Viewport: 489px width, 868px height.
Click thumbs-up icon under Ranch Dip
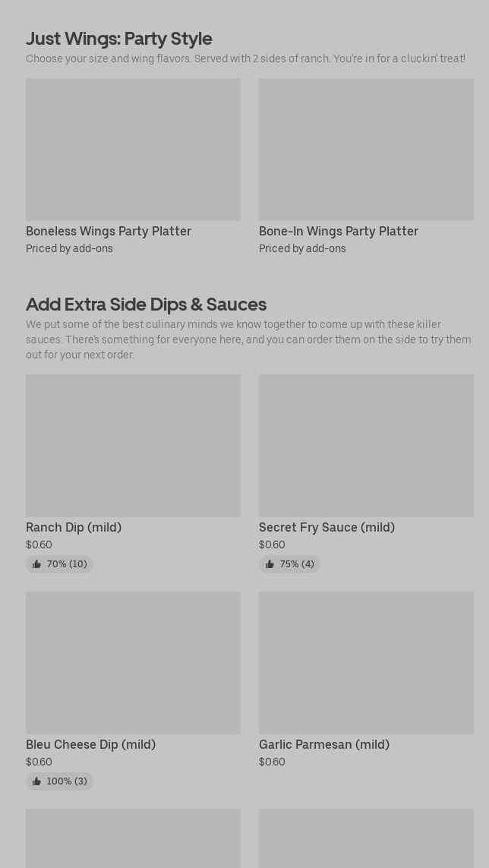click(36, 564)
